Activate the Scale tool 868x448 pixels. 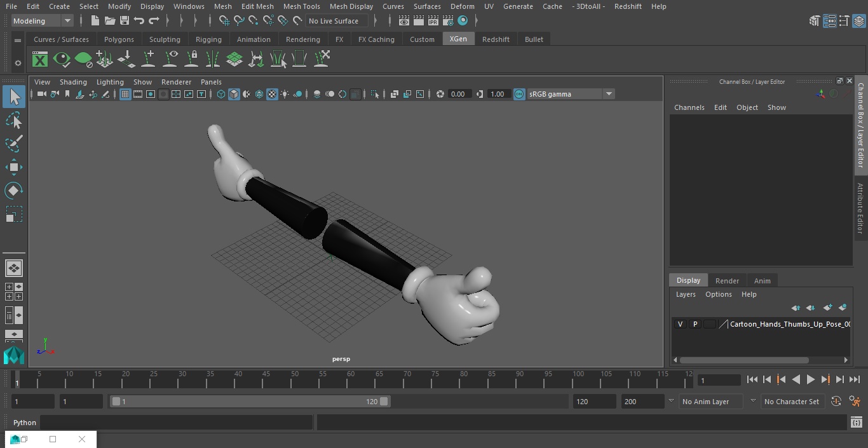(14, 214)
